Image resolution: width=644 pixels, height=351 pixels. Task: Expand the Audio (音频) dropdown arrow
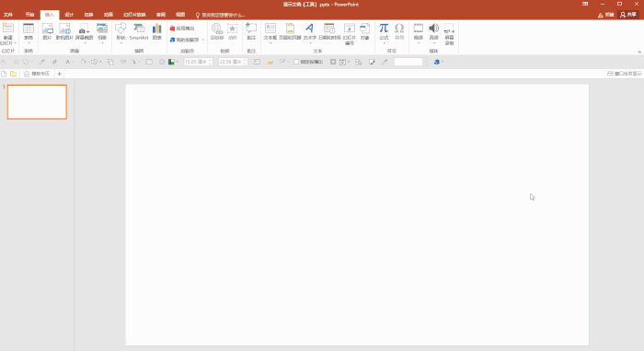click(x=434, y=42)
